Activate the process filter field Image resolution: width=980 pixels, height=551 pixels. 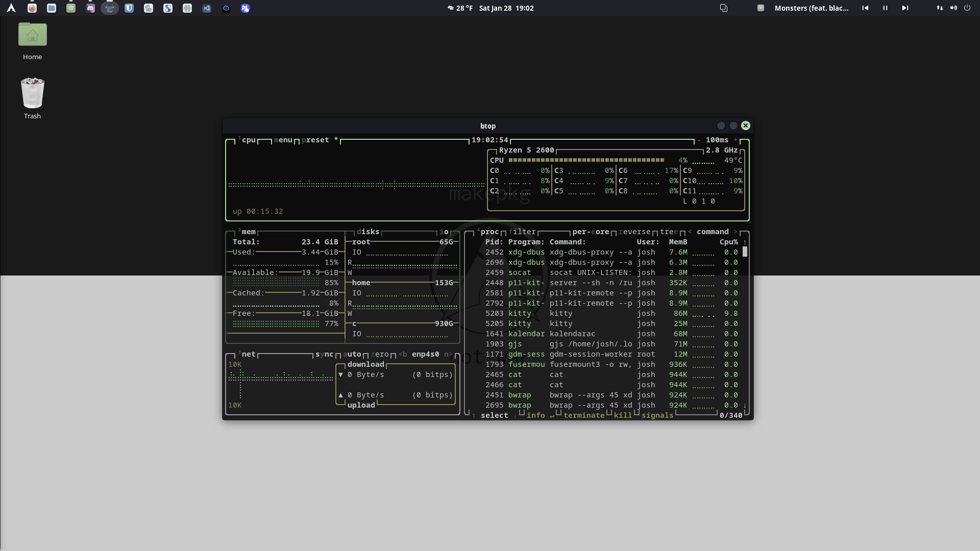pyautogui.click(x=522, y=232)
